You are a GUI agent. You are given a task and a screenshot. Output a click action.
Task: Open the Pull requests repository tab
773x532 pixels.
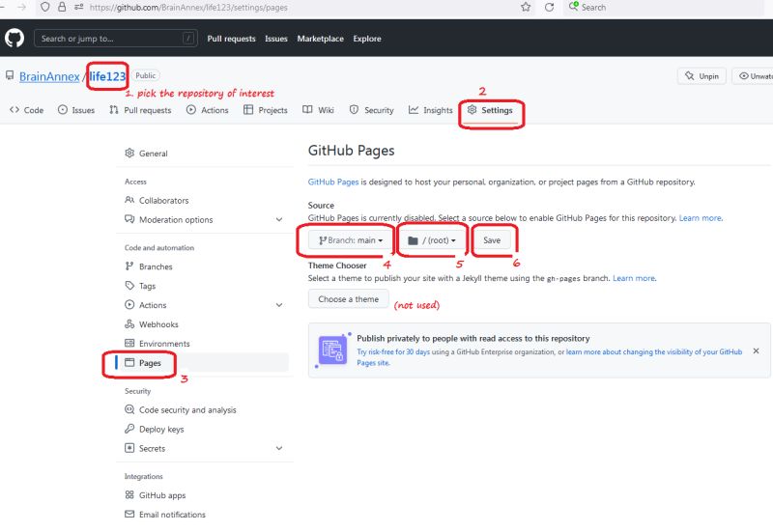pos(140,110)
